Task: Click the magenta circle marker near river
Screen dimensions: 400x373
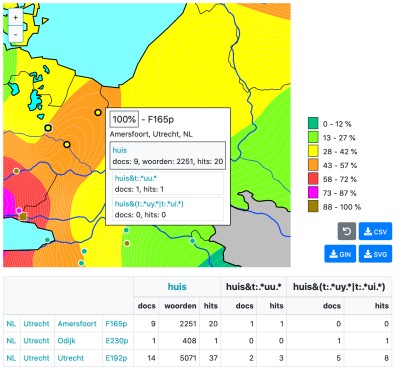Action: (x=19, y=210)
